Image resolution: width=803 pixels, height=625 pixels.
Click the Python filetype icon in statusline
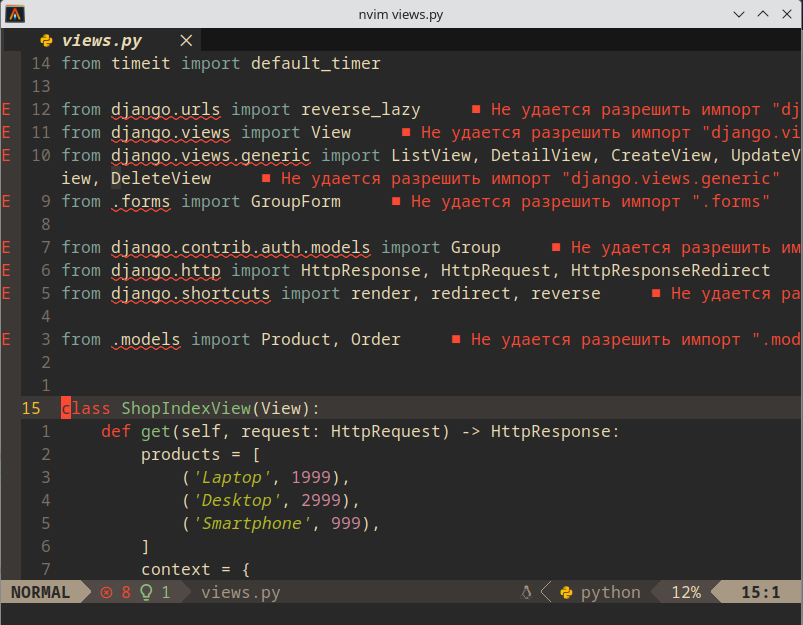[566, 593]
